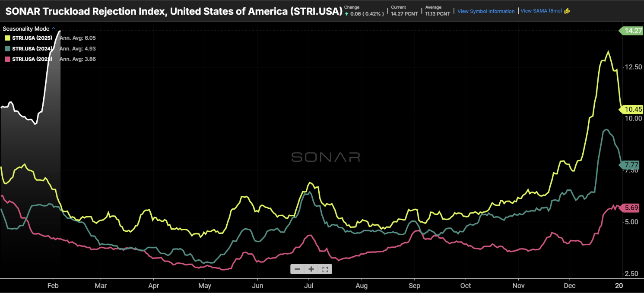The width and height of the screenshot is (644, 293).
Task: Open View Symbol Information link
Action: [486, 11]
